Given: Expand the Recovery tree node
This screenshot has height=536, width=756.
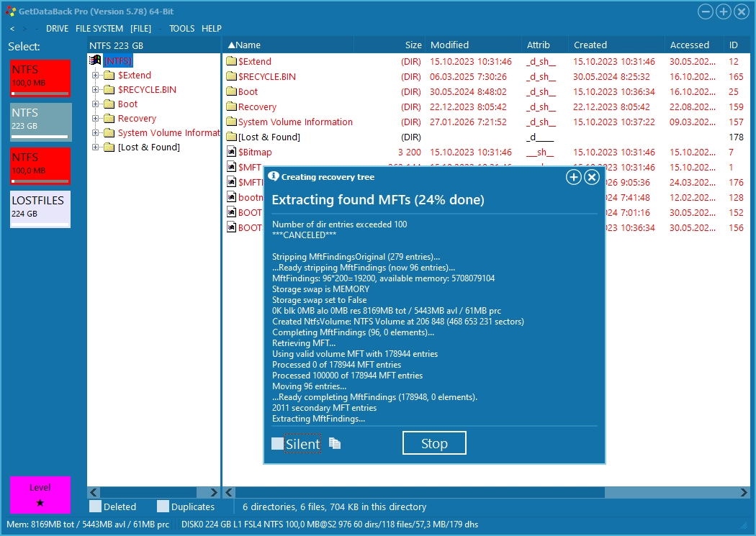Looking at the screenshot, I should (96, 119).
